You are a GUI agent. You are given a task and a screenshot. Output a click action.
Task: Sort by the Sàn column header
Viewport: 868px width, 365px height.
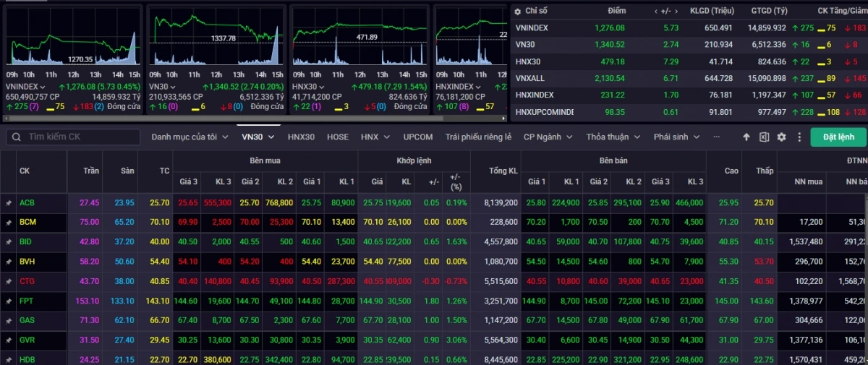pos(120,171)
